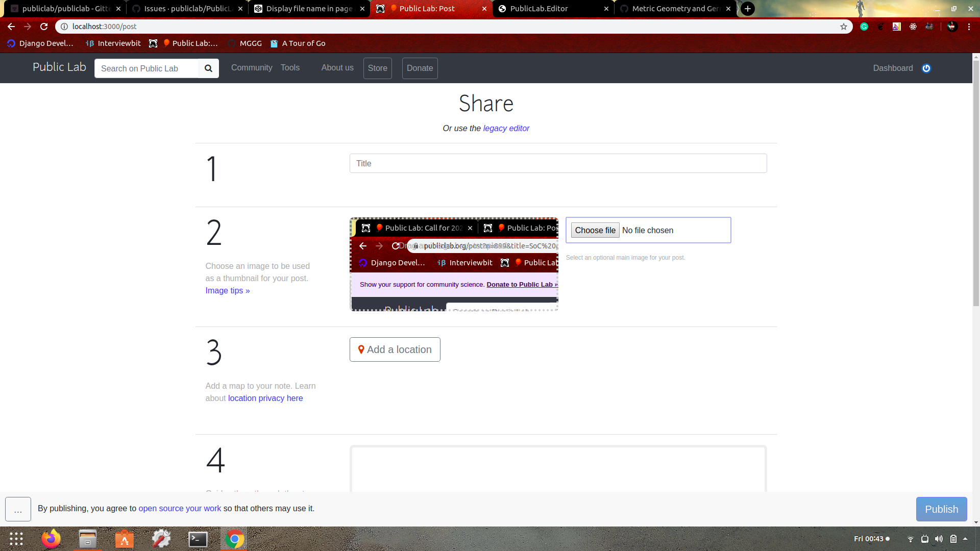980x551 pixels.
Task: Click the uploaded thumbnail image preview
Action: [x=454, y=264]
